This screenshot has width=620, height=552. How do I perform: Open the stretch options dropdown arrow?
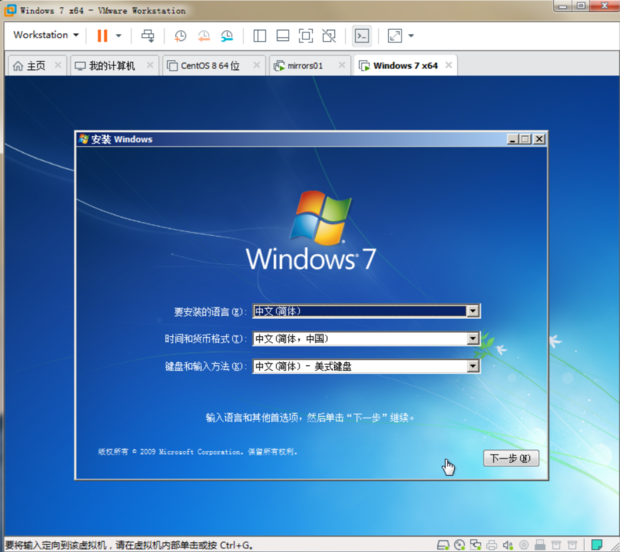point(411,36)
